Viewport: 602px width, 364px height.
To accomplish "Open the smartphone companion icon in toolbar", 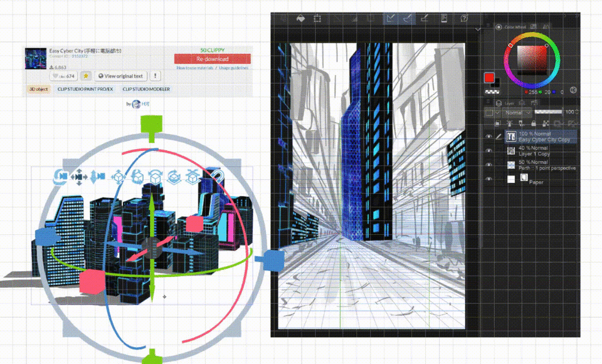I will pyautogui.click(x=444, y=18).
